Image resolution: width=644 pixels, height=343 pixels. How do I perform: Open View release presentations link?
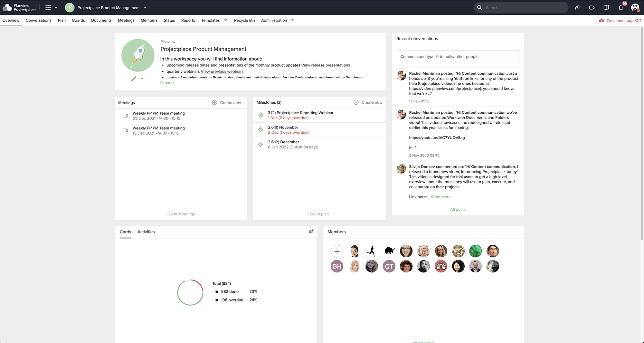[326, 65]
